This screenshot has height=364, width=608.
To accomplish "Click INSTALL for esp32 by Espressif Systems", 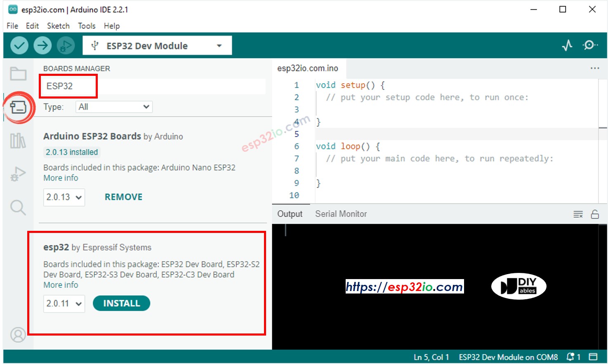I will [x=121, y=303].
